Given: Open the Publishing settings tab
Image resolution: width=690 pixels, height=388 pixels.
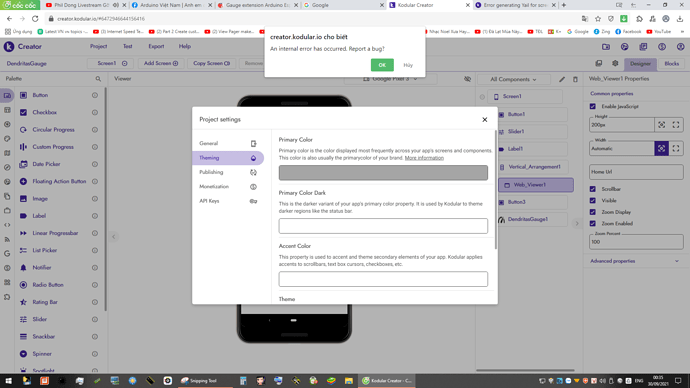Looking at the screenshot, I should tap(228, 172).
